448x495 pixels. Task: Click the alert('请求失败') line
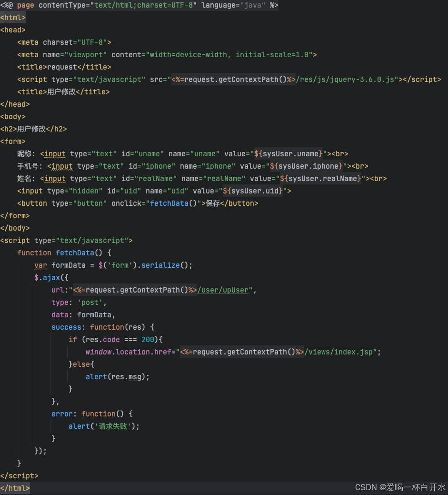[104, 426]
